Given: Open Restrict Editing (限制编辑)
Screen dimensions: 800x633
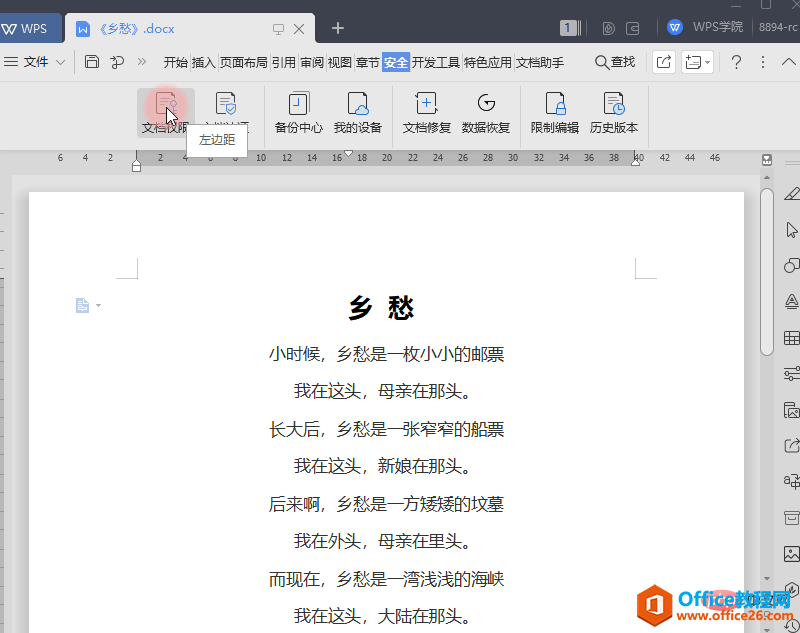Looking at the screenshot, I should [555, 113].
